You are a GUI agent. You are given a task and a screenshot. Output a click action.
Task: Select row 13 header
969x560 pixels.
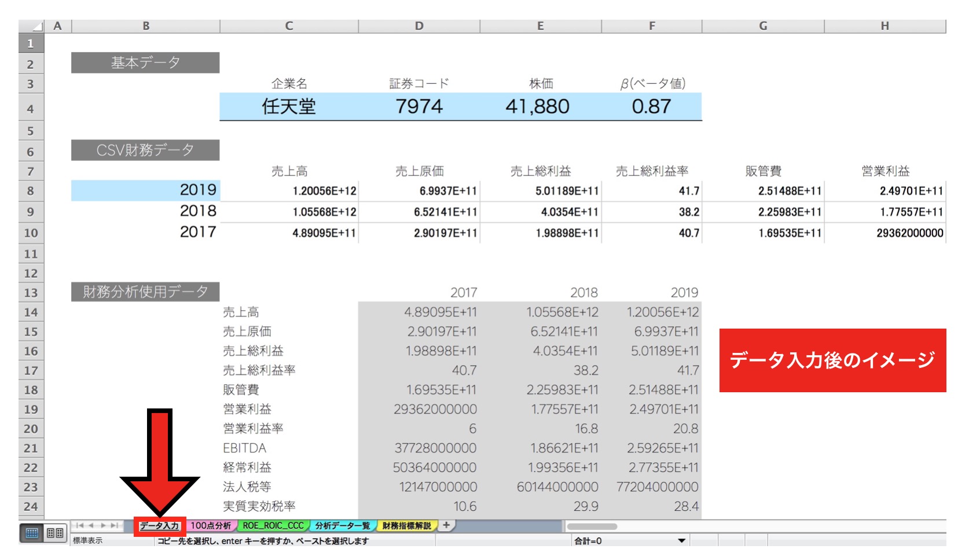31,293
